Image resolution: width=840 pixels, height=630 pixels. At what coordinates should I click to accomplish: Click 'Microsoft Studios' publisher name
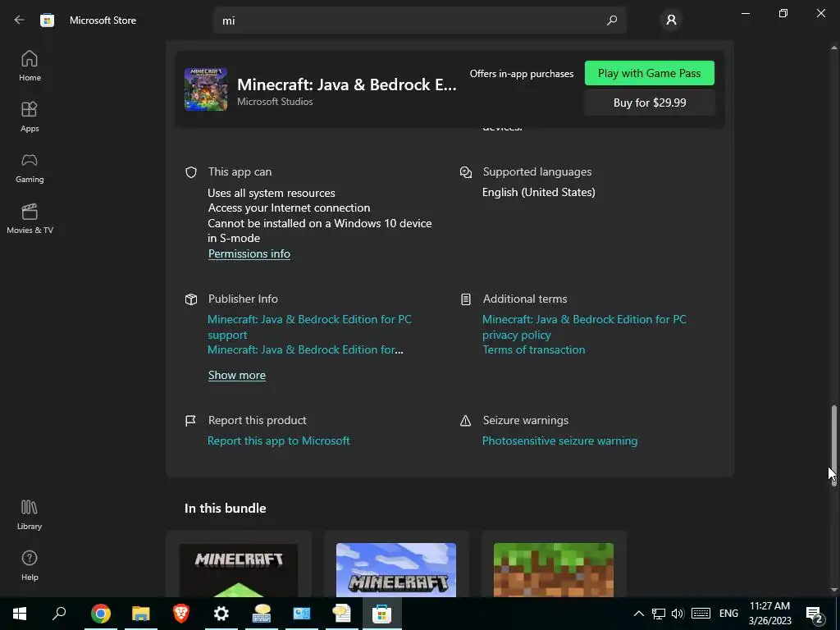point(275,101)
